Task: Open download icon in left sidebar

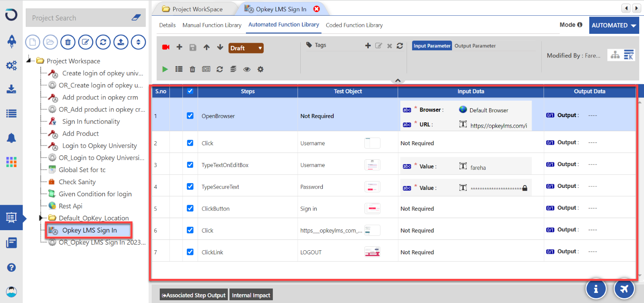Action: pyautogui.click(x=11, y=89)
